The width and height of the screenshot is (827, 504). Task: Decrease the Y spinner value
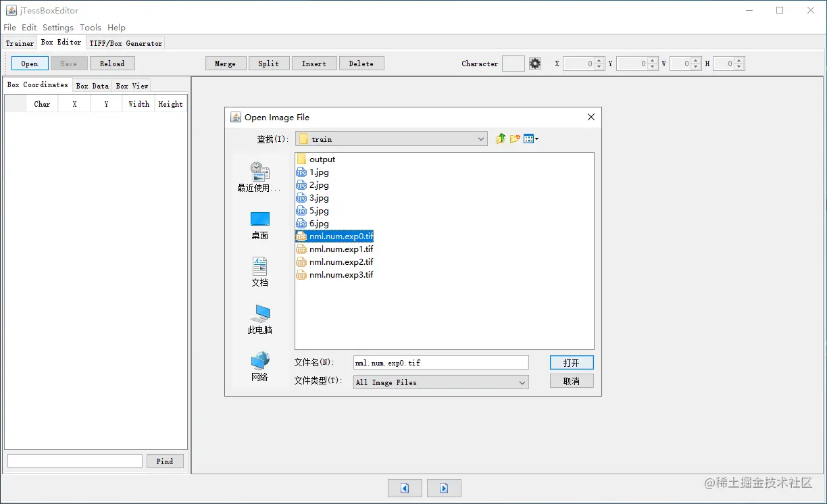click(653, 67)
